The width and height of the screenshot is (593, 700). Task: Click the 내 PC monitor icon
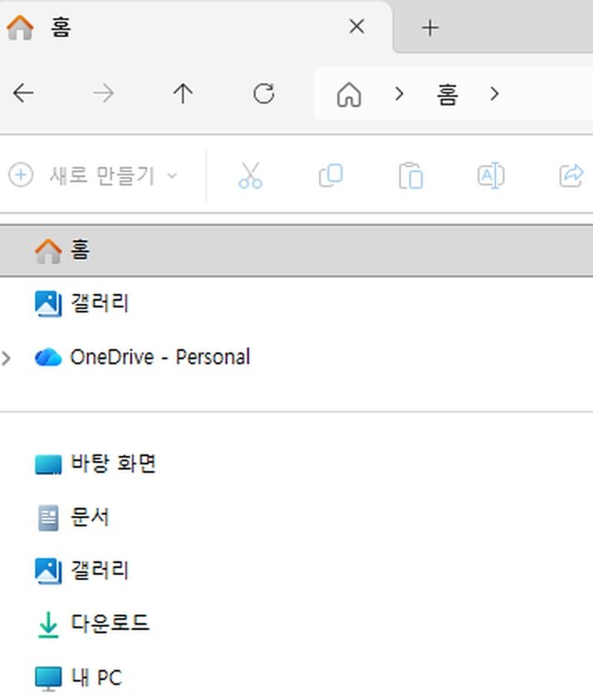[48, 678]
